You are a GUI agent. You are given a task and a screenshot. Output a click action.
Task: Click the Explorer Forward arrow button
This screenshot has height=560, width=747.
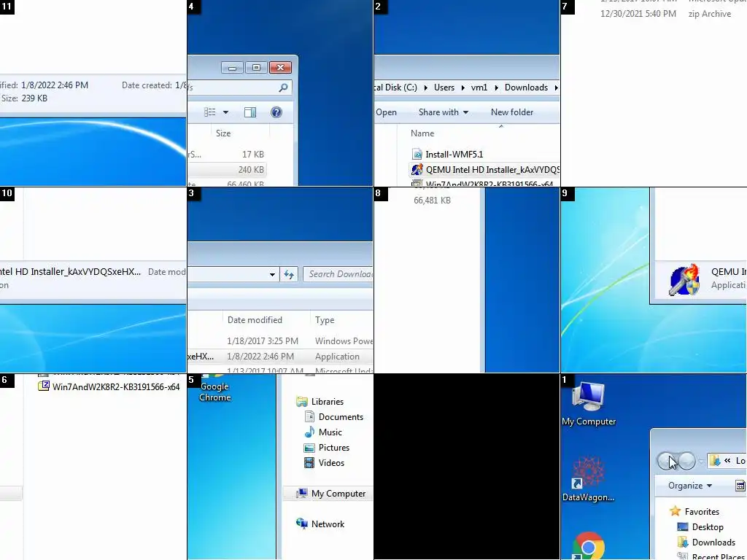click(x=686, y=461)
